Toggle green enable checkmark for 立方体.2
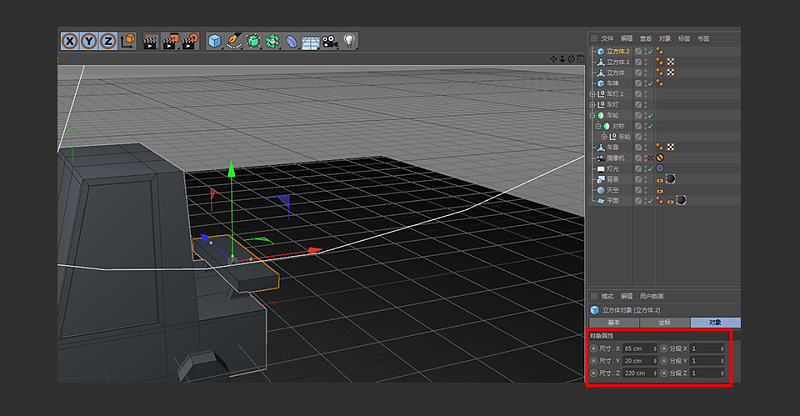The width and height of the screenshot is (800, 416). click(x=651, y=52)
